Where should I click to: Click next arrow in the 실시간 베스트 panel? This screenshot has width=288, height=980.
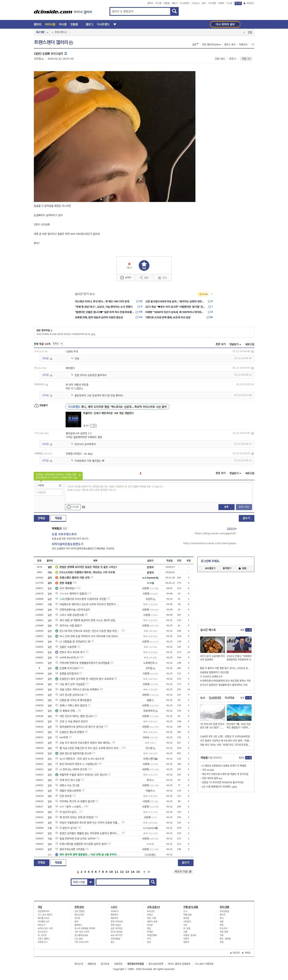click(250, 630)
